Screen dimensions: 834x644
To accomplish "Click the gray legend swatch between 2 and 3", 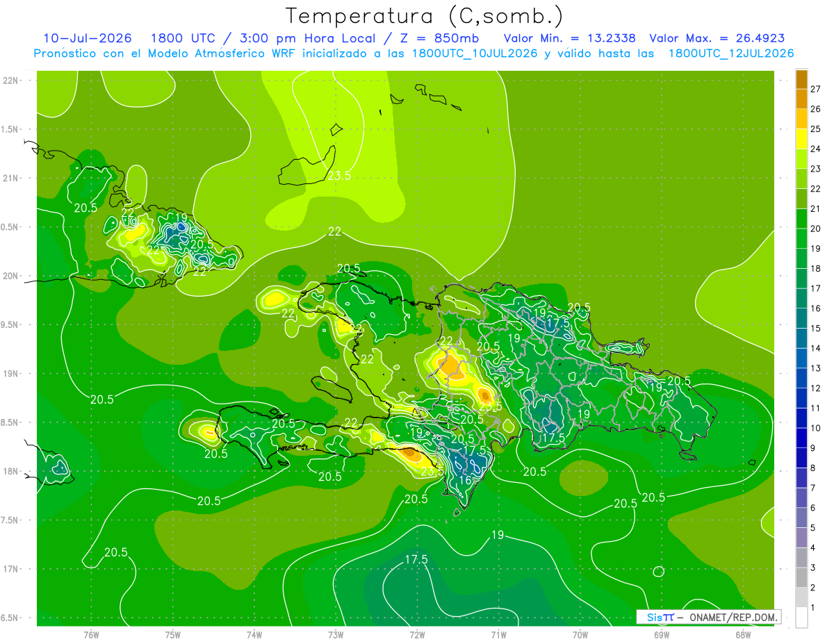I will (x=801, y=577).
